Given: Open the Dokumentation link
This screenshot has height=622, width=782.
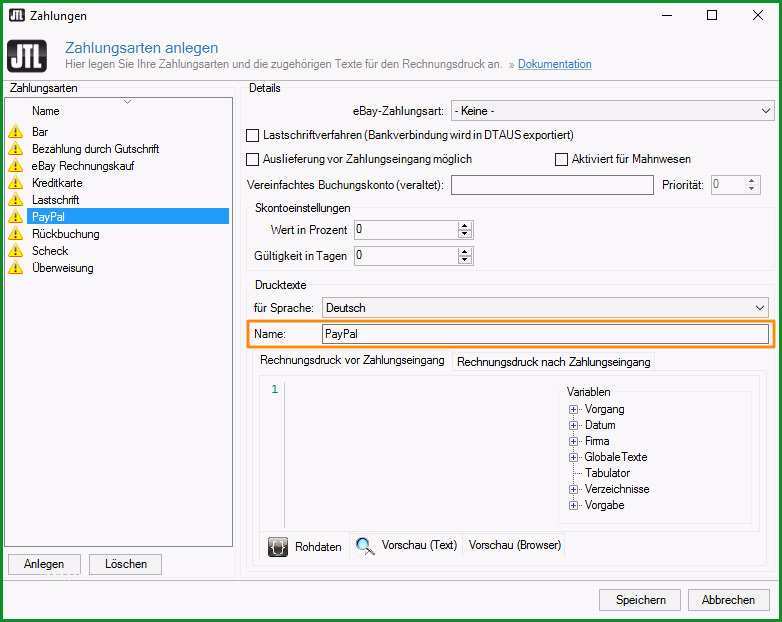Looking at the screenshot, I should 555,64.
